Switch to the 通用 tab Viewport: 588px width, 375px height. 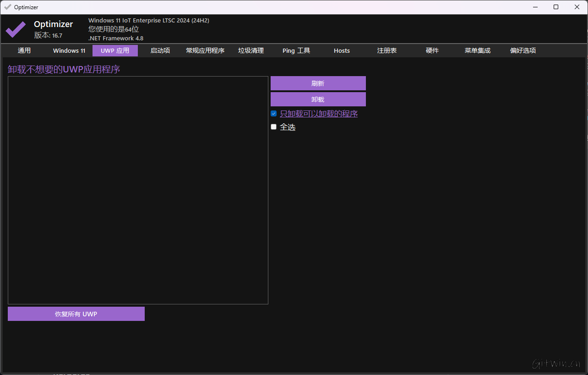pos(24,50)
